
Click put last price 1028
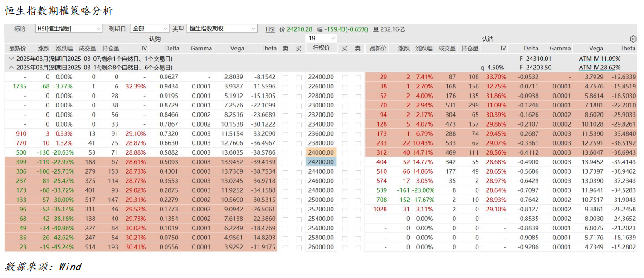(x=380, y=210)
